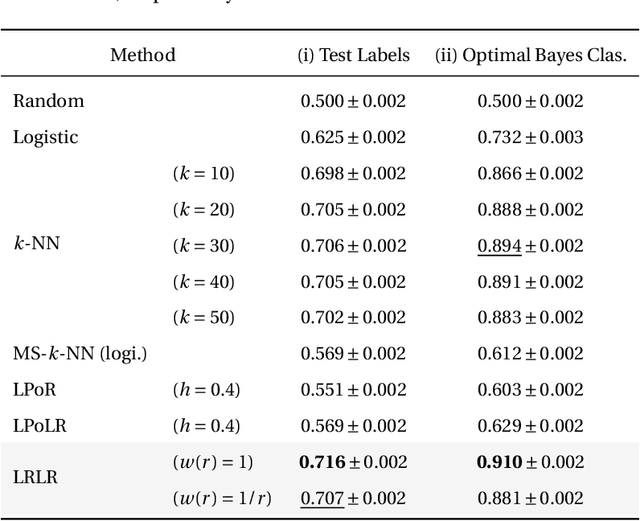
Task: Click the (k = 30) parameter cell
Action: [204, 245]
